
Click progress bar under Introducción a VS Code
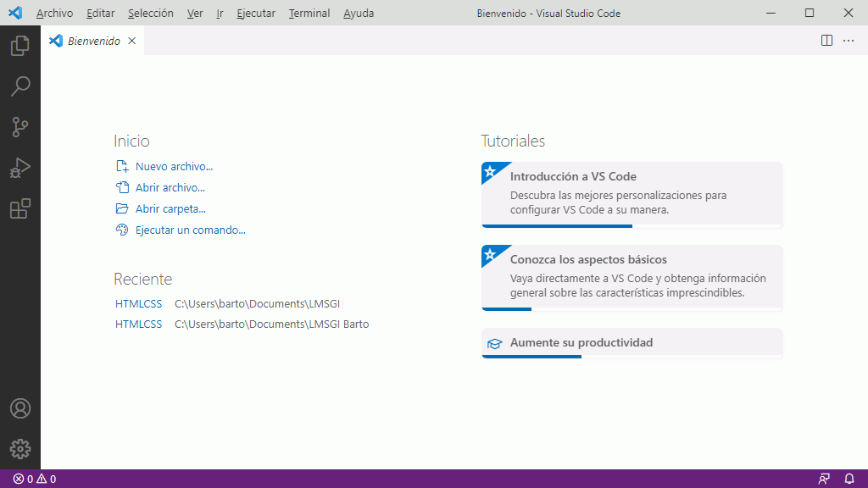632,225
